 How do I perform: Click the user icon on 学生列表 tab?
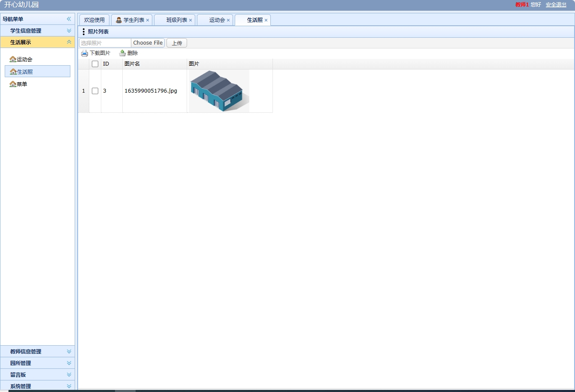click(119, 20)
